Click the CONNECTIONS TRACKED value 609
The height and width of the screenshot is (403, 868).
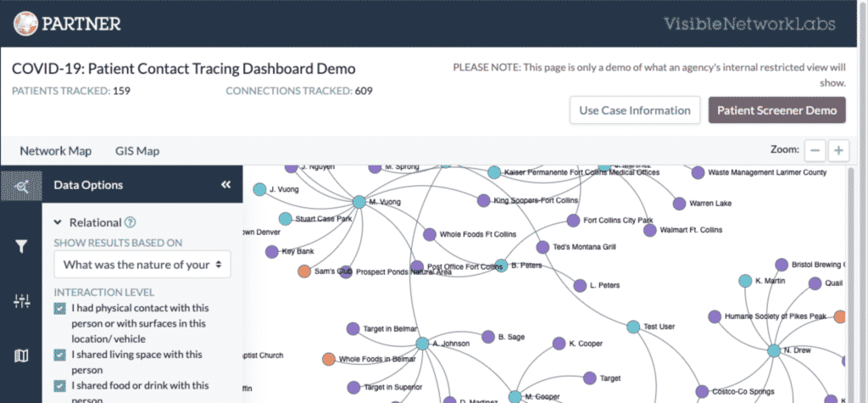tap(364, 90)
